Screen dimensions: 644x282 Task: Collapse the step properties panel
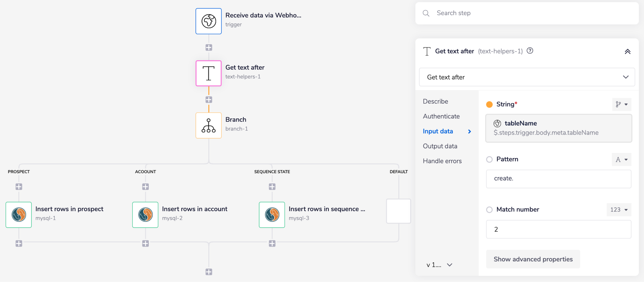(x=628, y=52)
